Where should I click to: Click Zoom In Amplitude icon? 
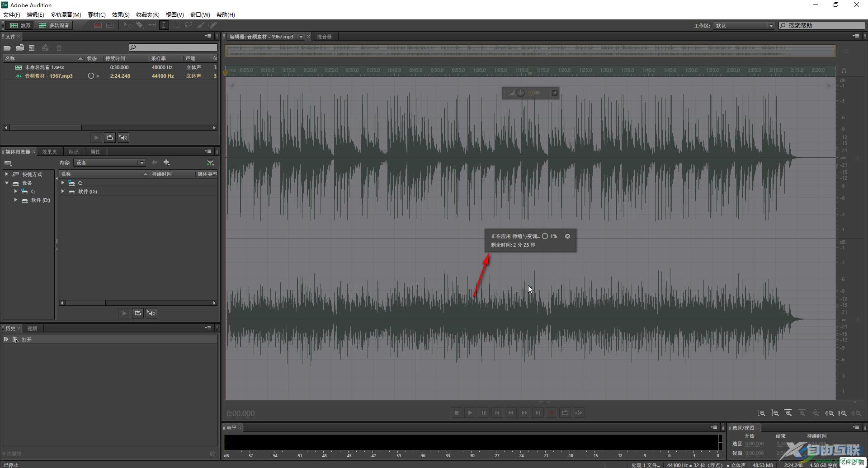(762, 413)
